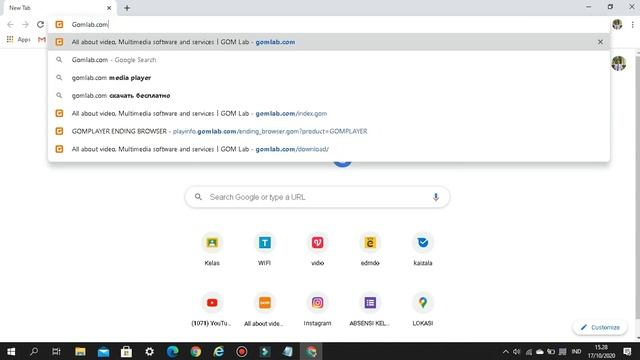Launch Internet Explorer from the taskbar
The width and height of the screenshot is (640, 360).
coord(219,351)
